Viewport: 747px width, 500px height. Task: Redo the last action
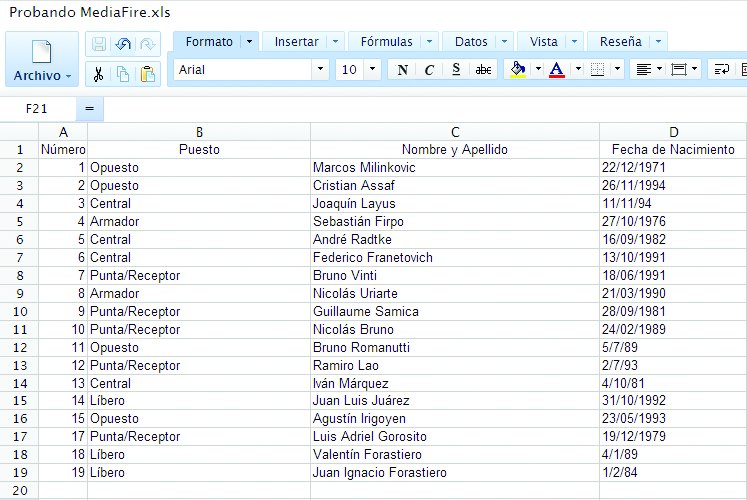coord(148,44)
